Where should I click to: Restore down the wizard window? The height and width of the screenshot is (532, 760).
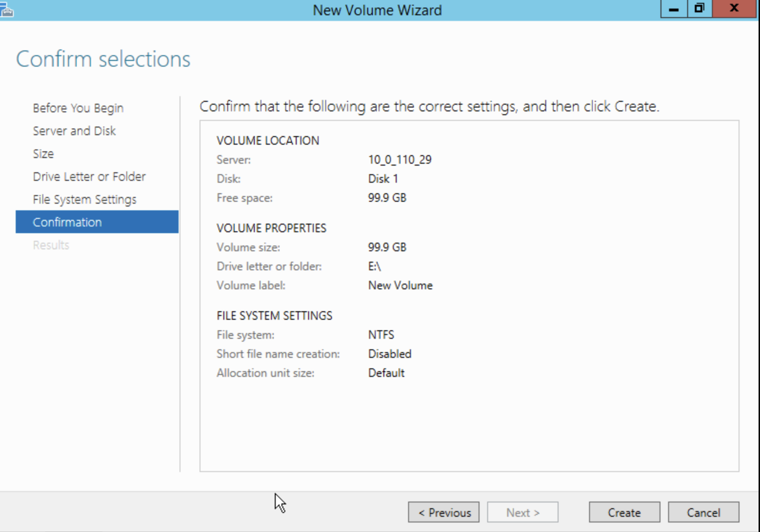pos(699,9)
